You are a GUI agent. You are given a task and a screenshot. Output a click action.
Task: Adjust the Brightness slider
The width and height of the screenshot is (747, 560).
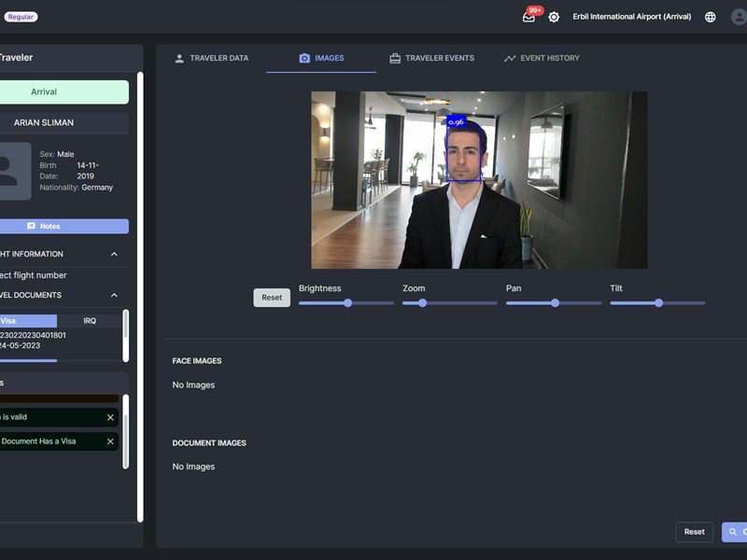pos(347,302)
